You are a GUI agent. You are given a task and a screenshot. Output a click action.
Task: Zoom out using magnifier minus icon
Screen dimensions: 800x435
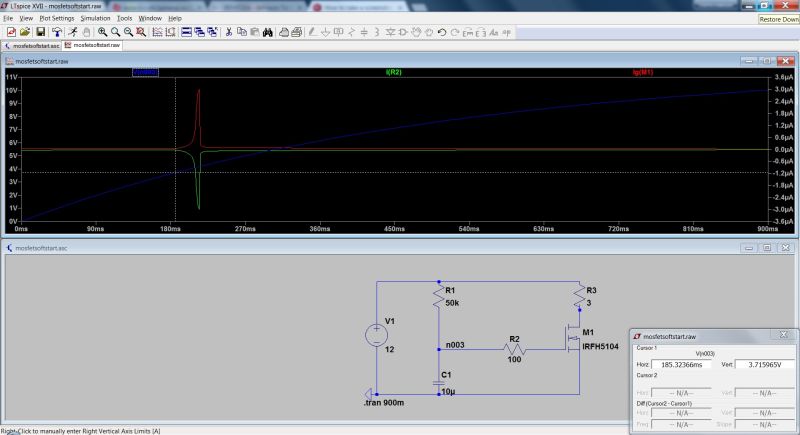(128, 32)
